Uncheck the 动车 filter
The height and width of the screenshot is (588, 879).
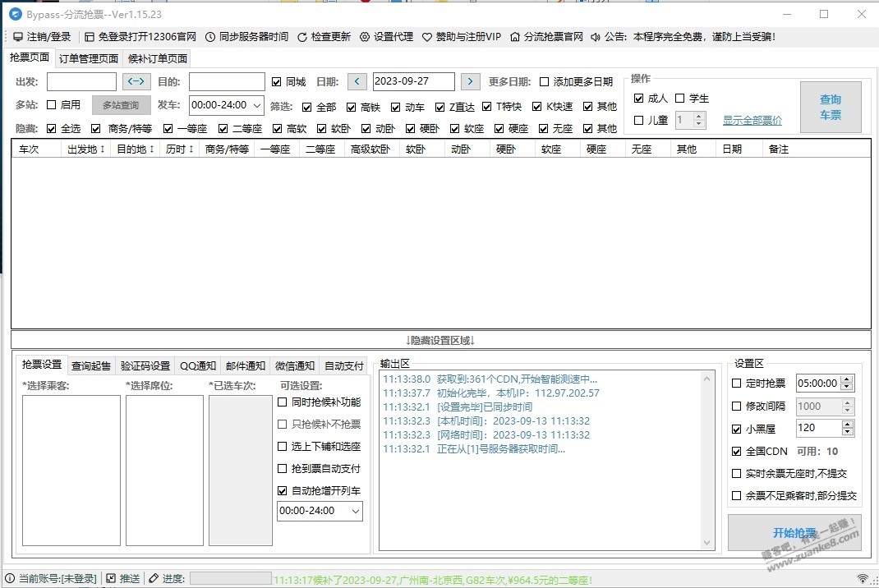pyautogui.click(x=396, y=107)
